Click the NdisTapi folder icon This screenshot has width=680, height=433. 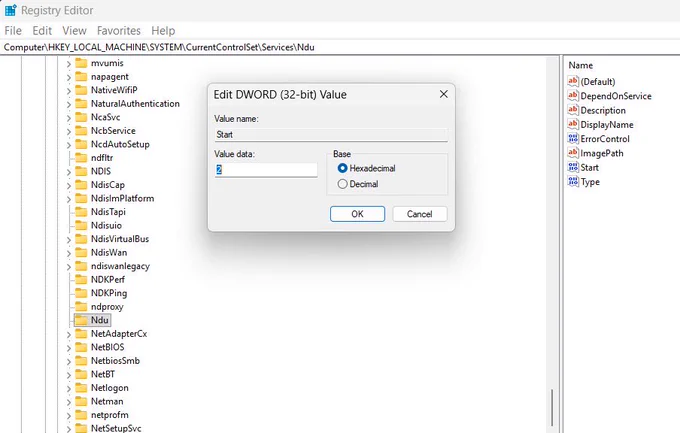tap(81, 212)
